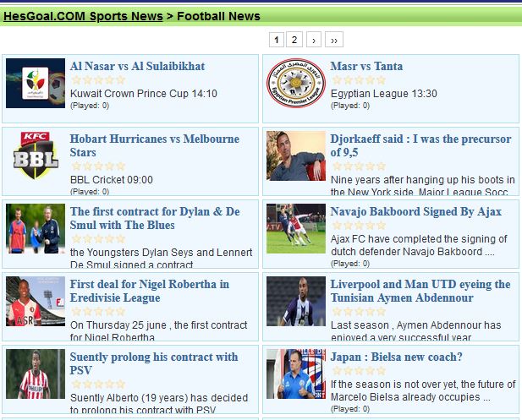The height and width of the screenshot is (420, 522).
Task: Open Masr vs Tanta headline link
Action: tap(366, 66)
